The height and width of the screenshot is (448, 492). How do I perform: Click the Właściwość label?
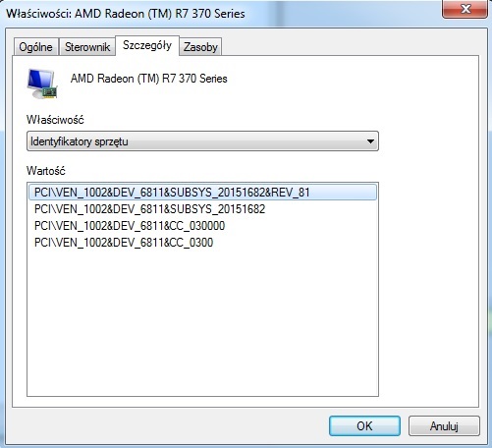coord(55,120)
